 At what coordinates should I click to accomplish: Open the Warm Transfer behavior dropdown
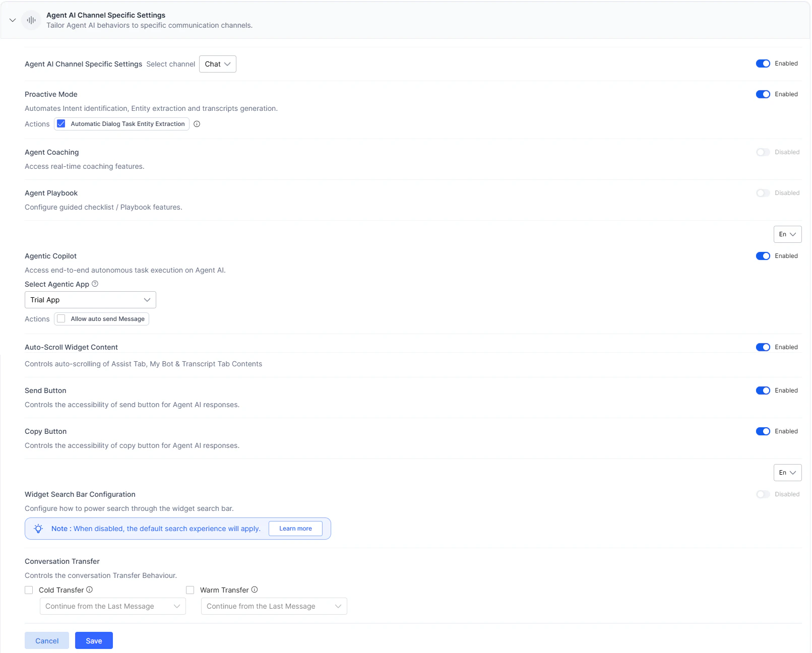tap(274, 606)
